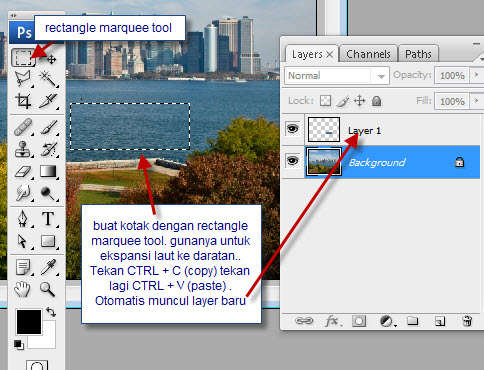
Task: Open the Opacity slider arrow
Action: click(x=477, y=75)
